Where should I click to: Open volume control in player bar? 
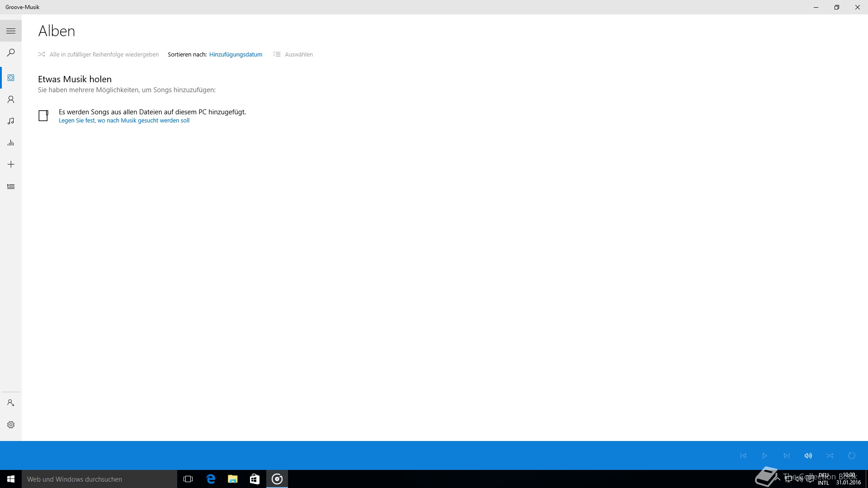(808, 455)
